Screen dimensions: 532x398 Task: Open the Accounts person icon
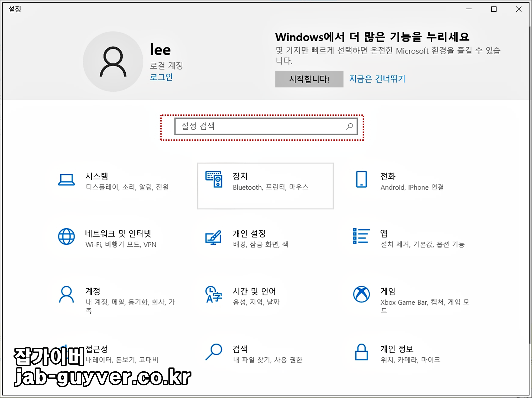(x=66, y=294)
